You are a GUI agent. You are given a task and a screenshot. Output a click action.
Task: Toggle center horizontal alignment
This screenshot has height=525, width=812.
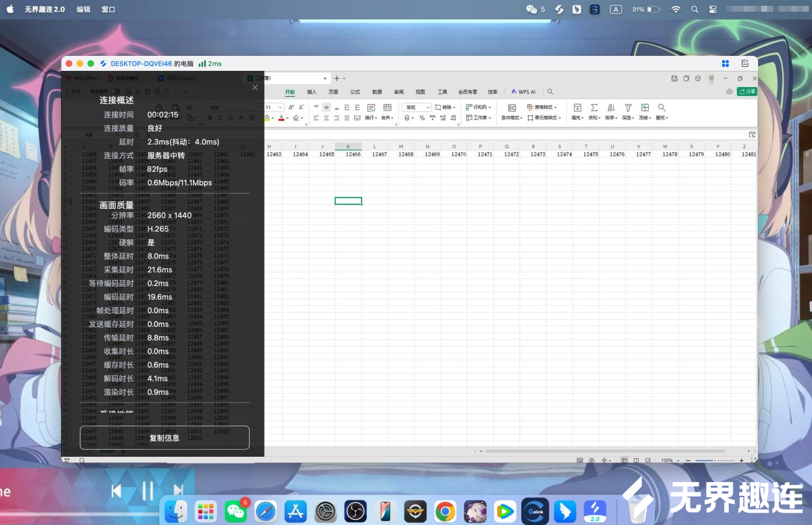(x=326, y=118)
